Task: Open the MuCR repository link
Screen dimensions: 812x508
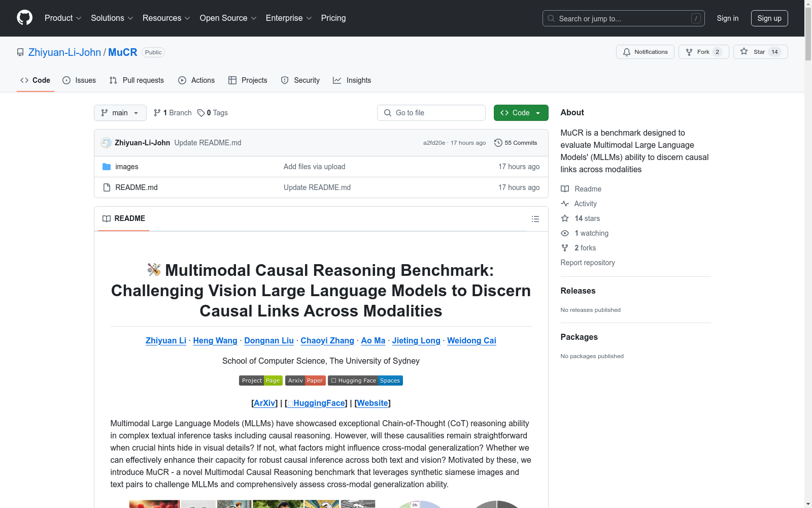Action: (x=123, y=52)
